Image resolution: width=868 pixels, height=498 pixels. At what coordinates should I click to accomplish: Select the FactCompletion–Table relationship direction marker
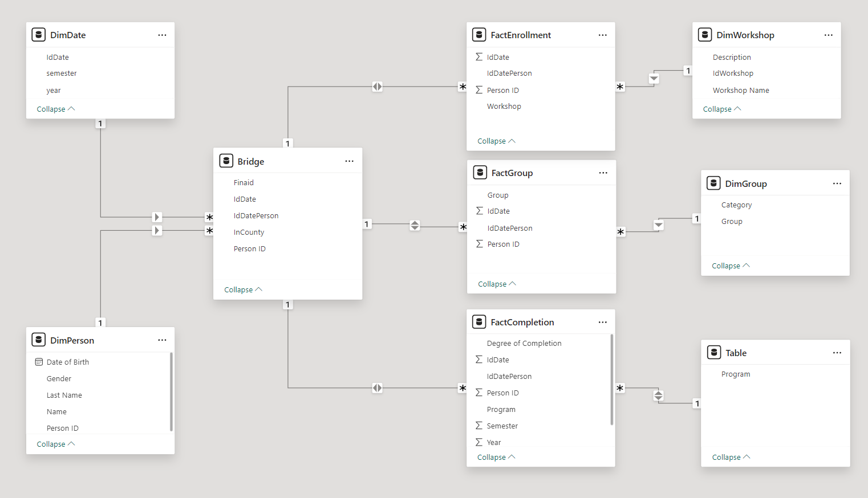tap(658, 395)
